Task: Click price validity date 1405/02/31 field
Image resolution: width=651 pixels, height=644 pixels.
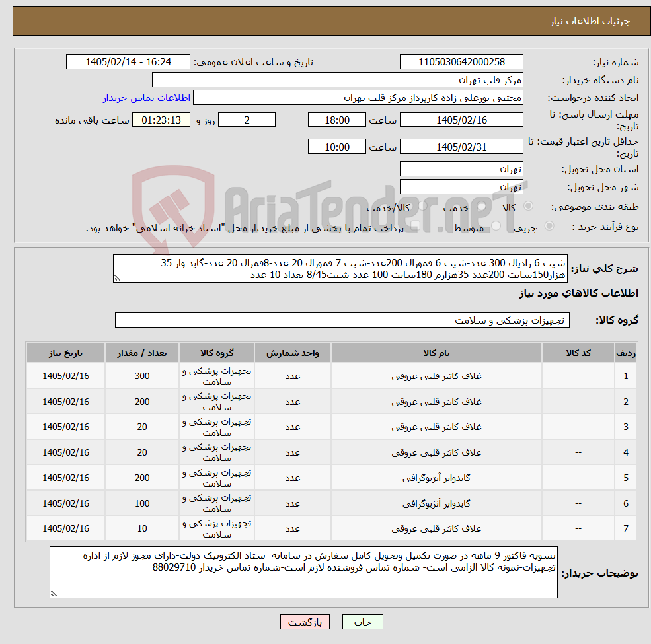Action: [461, 147]
